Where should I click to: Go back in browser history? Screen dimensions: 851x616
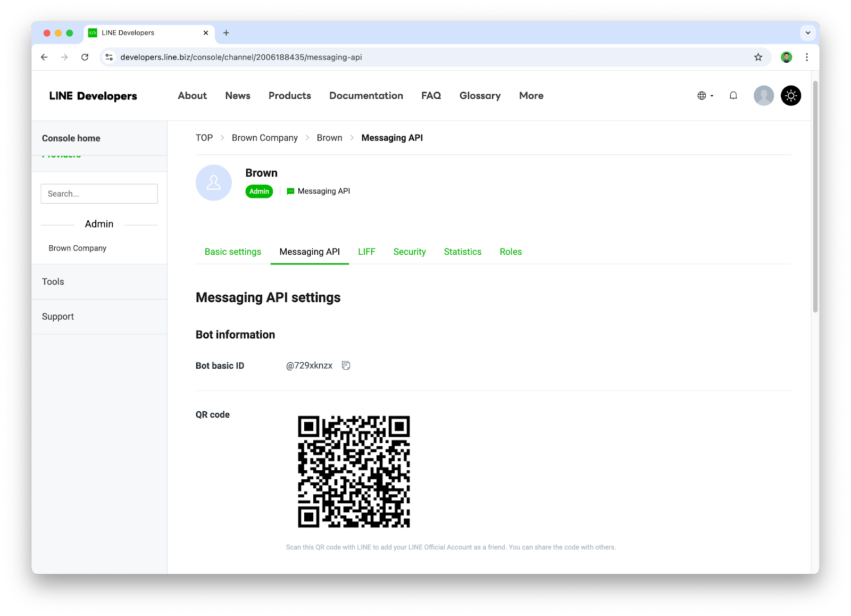pos(44,57)
